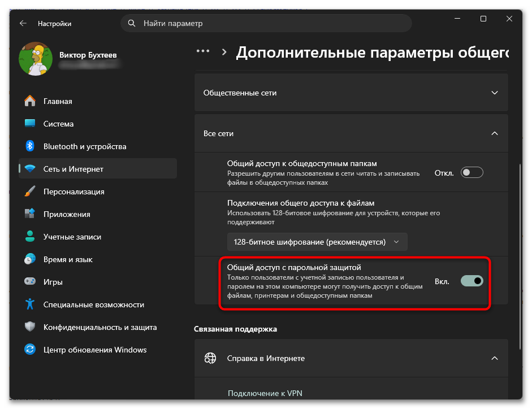This screenshot has height=409, width=532.
Task: Open the Время и язык label
Action: tap(68, 259)
